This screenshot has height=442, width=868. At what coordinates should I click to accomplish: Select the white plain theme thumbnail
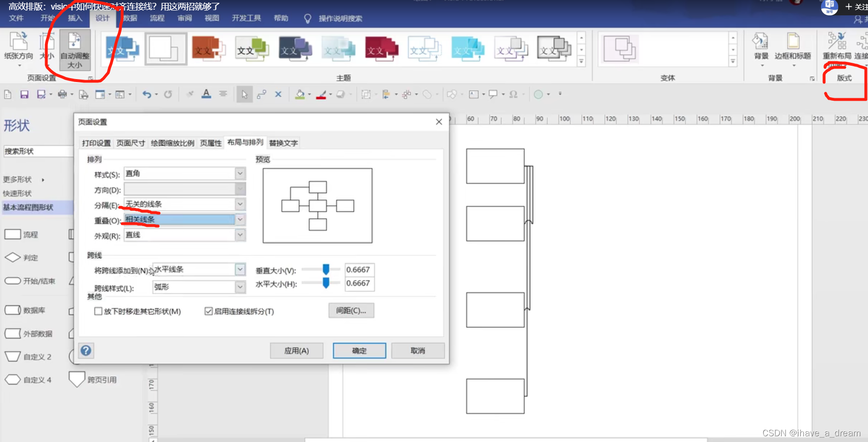pyautogui.click(x=166, y=48)
